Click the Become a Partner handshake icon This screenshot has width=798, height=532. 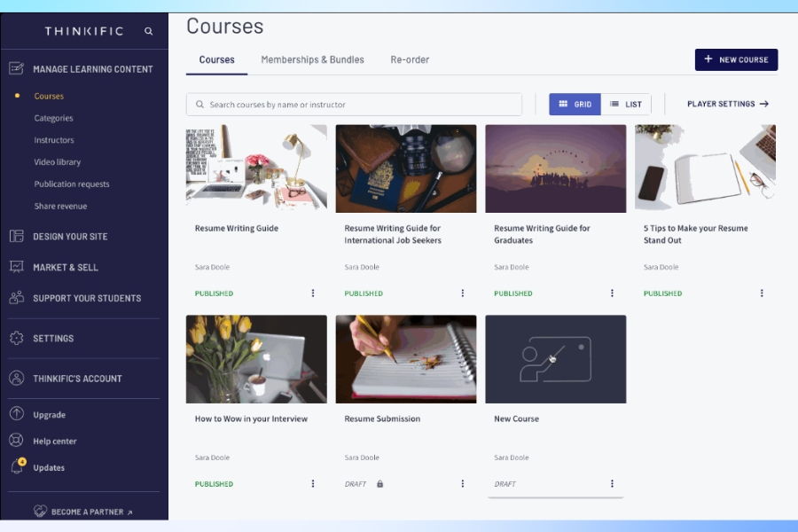point(40,511)
